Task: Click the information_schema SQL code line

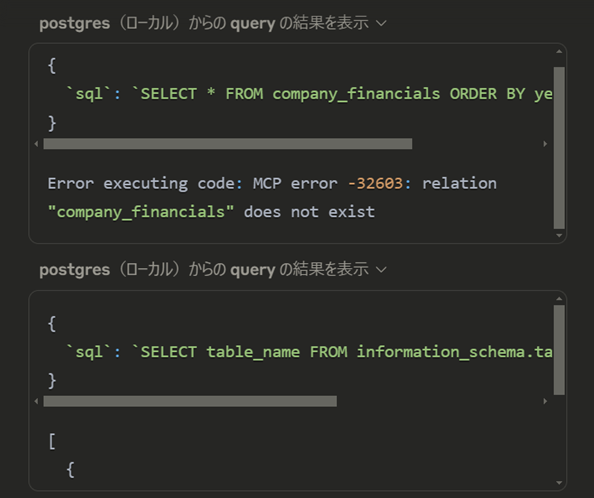Action: pos(309,352)
